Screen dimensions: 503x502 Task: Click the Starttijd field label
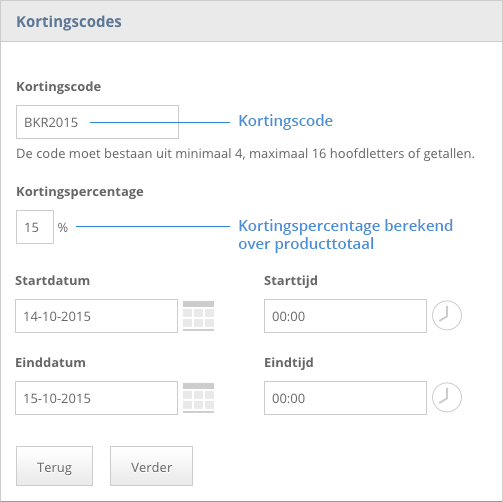click(291, 281)
